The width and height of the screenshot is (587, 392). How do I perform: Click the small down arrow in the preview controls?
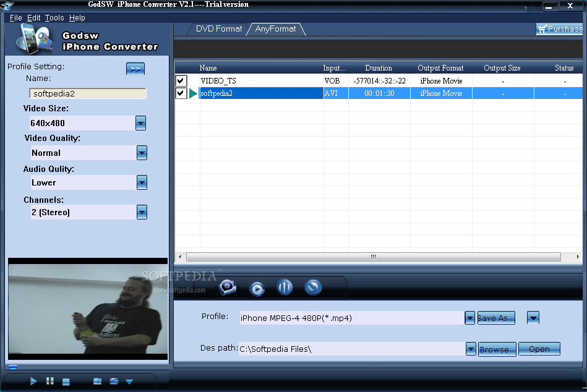tap(129, 381)
